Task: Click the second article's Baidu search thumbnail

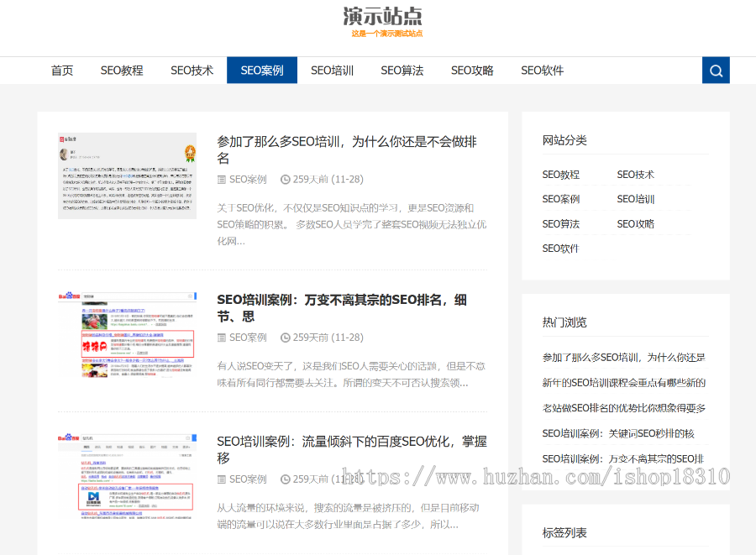Action: tap(127, 336)
